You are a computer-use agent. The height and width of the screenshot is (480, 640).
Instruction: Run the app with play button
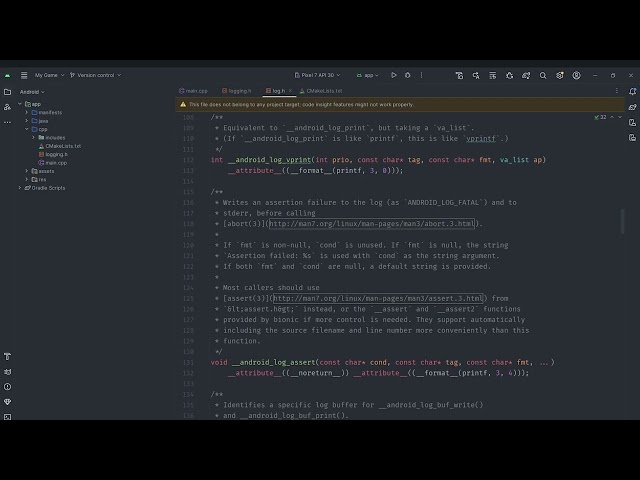393,75
